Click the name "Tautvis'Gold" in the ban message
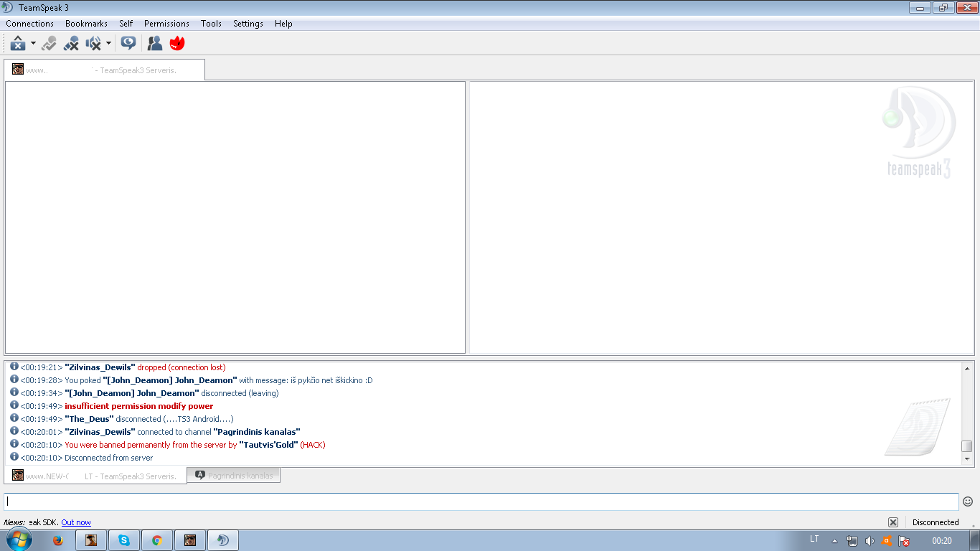The image size is (980, 551). 268,445
